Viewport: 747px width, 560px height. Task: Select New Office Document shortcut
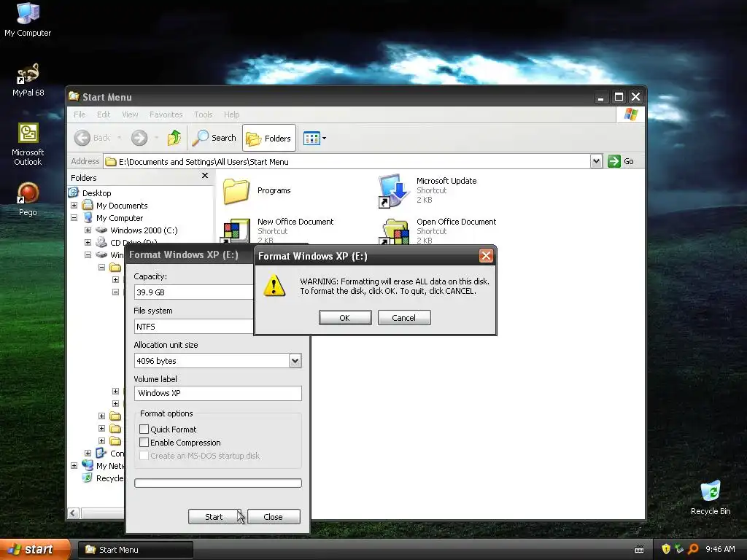(277, 231)
